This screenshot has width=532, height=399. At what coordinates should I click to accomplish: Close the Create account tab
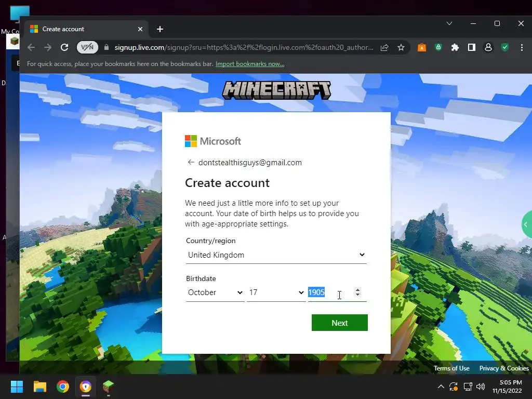140,29
